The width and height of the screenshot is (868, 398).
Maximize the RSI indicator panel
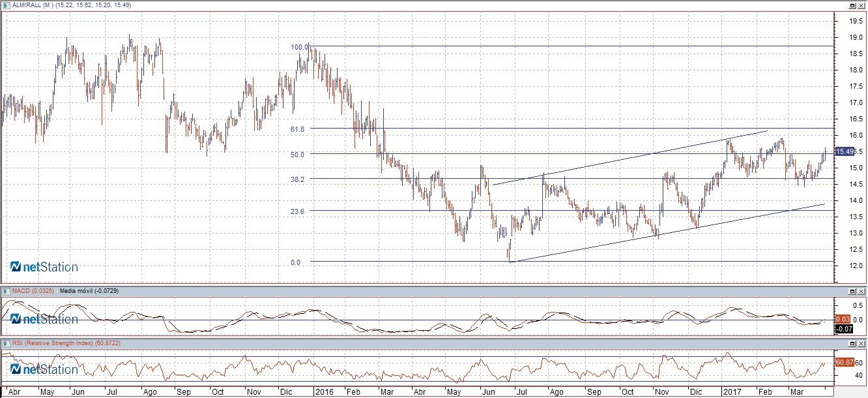coord(852,343)
